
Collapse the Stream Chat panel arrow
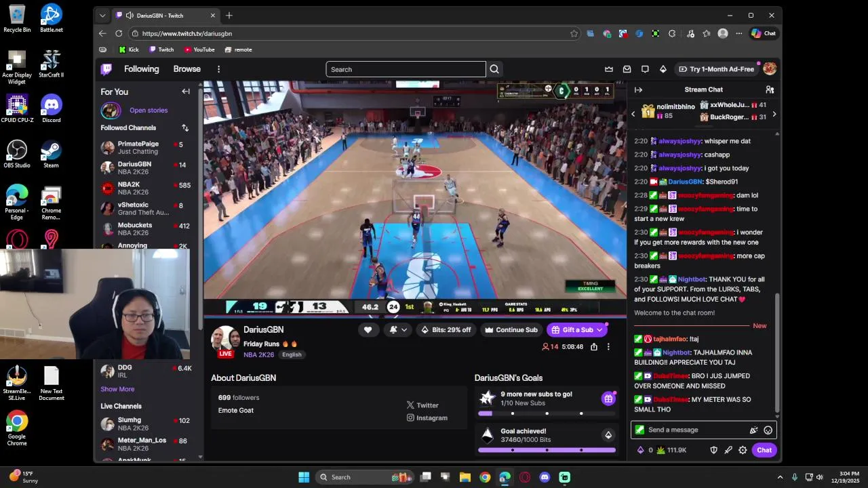point(638,89)
